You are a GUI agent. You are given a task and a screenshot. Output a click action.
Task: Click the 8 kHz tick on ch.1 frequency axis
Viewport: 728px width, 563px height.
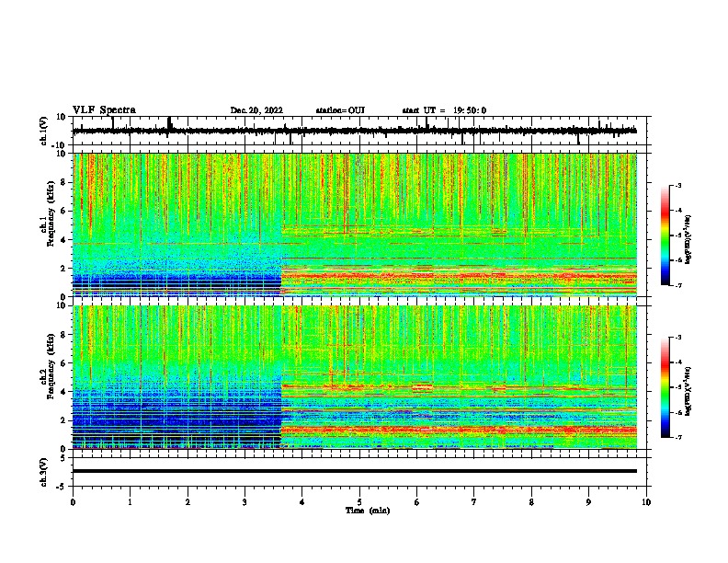tap(64, 182)
